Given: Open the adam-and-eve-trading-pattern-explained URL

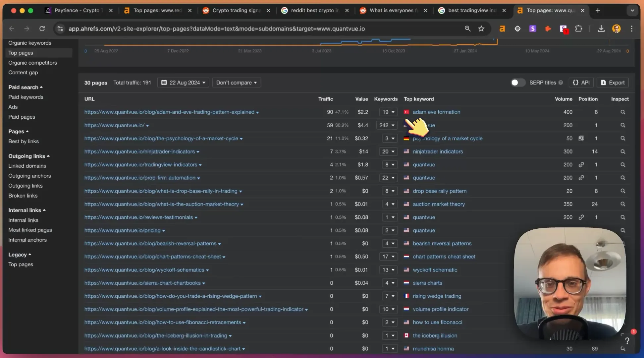Looking at the screenshot, I should (169, 112).
